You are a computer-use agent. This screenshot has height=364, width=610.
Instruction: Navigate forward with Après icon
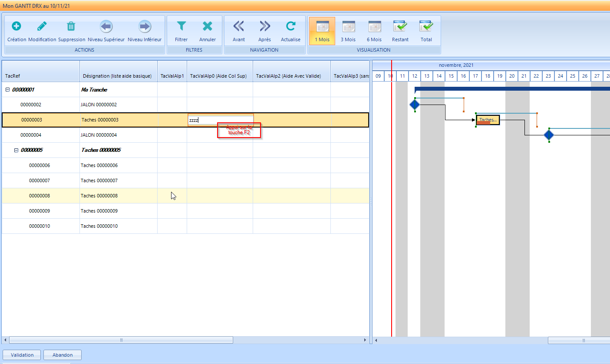(x=264, y=26)
